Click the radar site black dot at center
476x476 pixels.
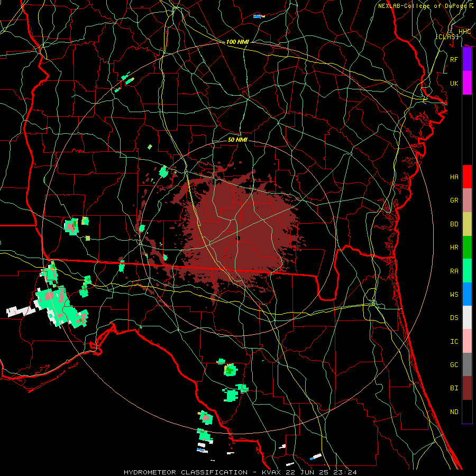(x=239, y=239)
